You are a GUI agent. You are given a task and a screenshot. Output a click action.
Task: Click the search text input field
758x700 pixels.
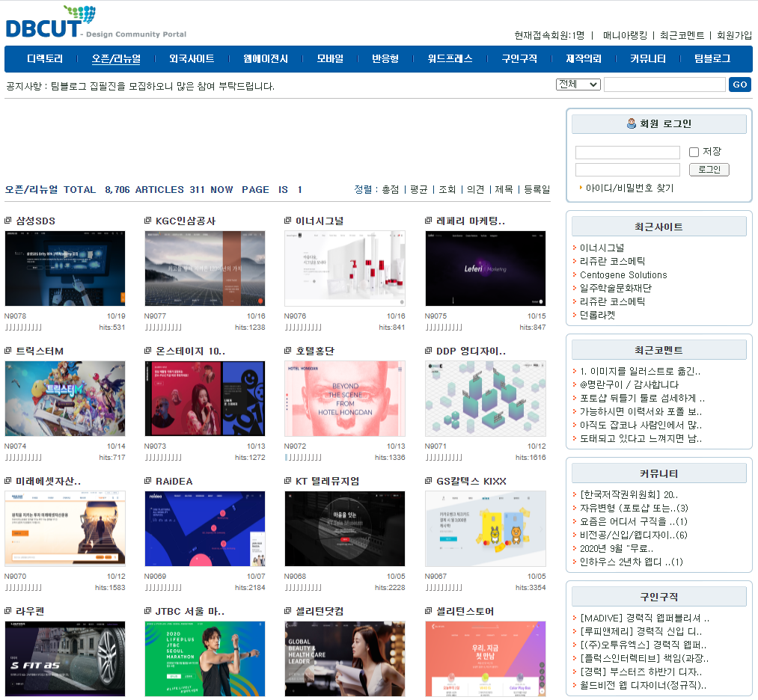click(x=664, y=85)
